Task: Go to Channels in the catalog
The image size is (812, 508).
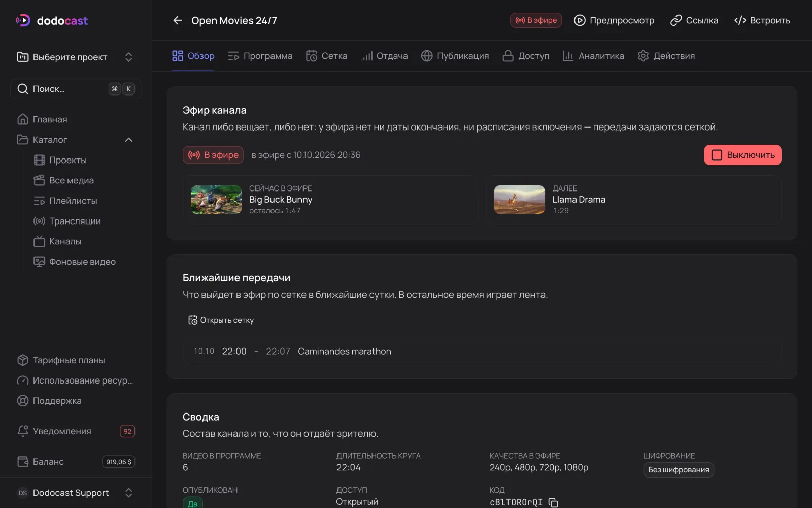Action: tap(84, 241)
